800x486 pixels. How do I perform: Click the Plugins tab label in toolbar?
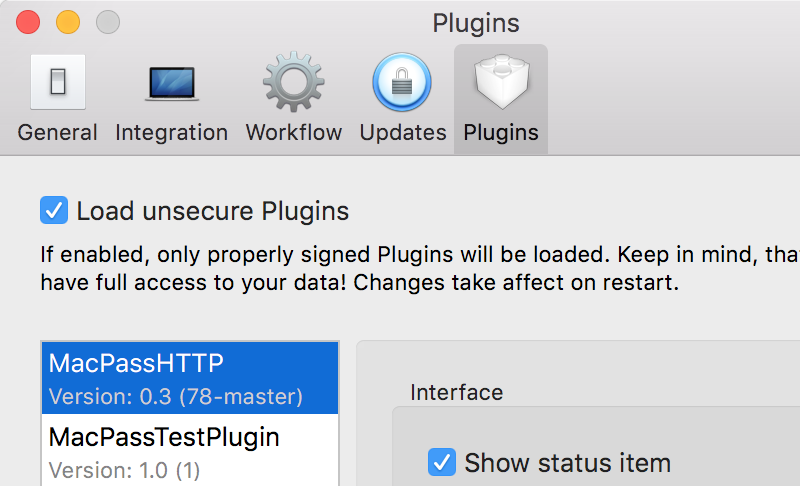tap(501, 133)
